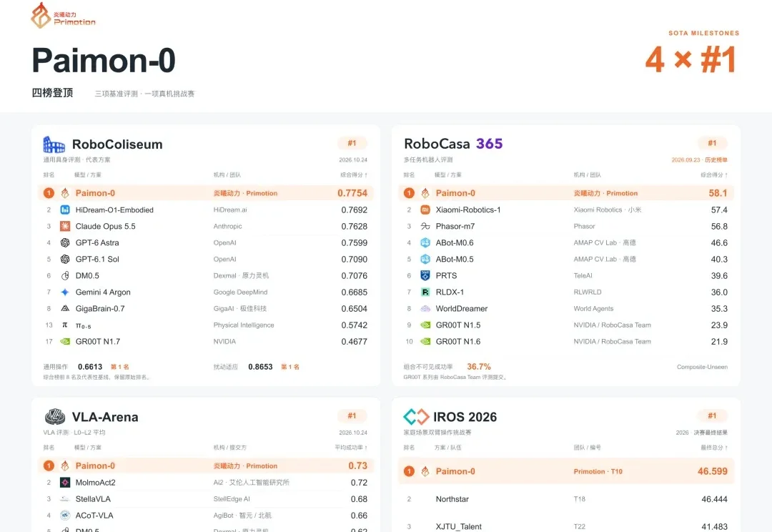This screenshot has height=532, width=772.
Task: Click the HiDream-O1-Embodied row icon
Action: click(65, 210)
